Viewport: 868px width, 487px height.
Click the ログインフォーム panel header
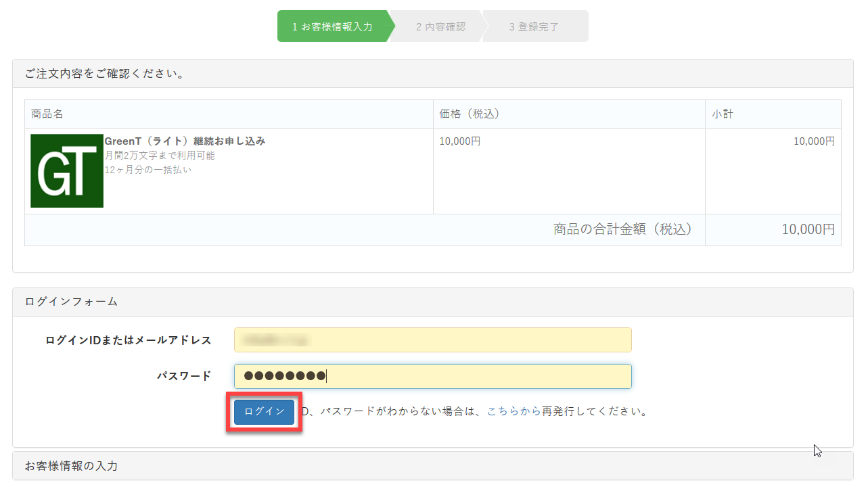click(x=72, y=302)
